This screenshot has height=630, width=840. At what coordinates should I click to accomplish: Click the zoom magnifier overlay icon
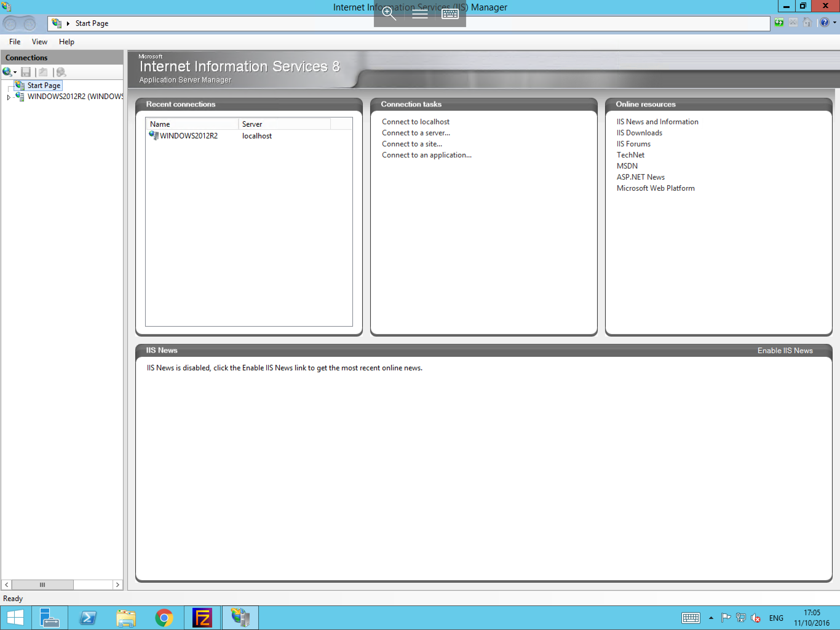coord(389,14)
